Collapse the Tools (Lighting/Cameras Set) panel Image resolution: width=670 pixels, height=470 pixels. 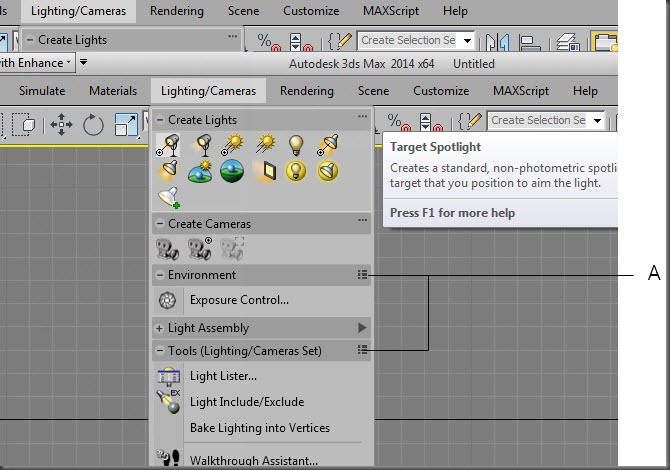point(160,351)
